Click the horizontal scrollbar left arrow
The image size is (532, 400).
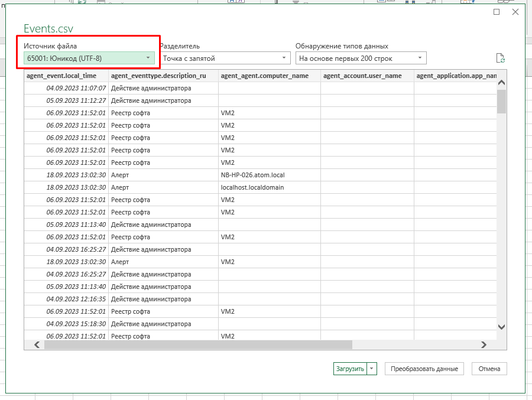coord(35,345)
